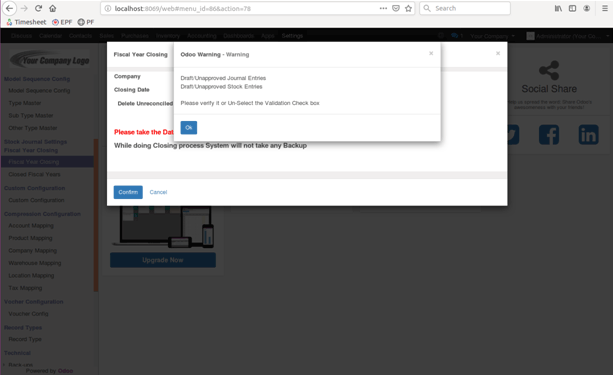Select Location Mapping in the sidebar
Viewport: 615px width, 377px height.
pyautogui.click(x=31, y=276)
